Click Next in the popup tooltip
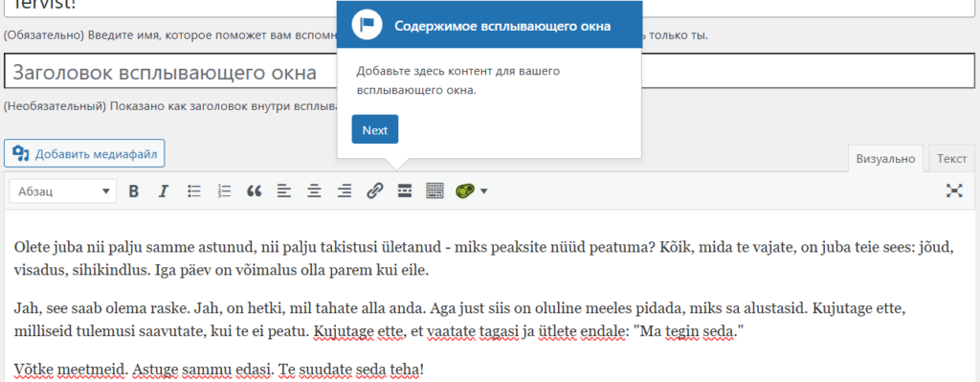 [x=375, y=129]
